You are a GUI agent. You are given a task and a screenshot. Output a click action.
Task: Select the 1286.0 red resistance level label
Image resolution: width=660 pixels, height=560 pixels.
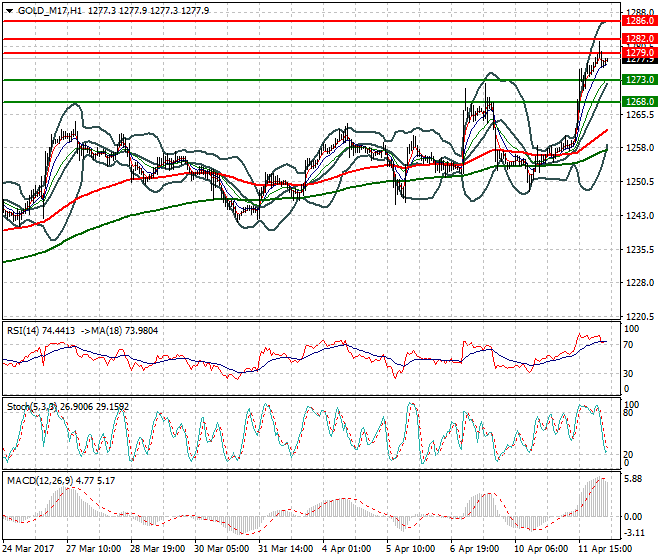640,21
